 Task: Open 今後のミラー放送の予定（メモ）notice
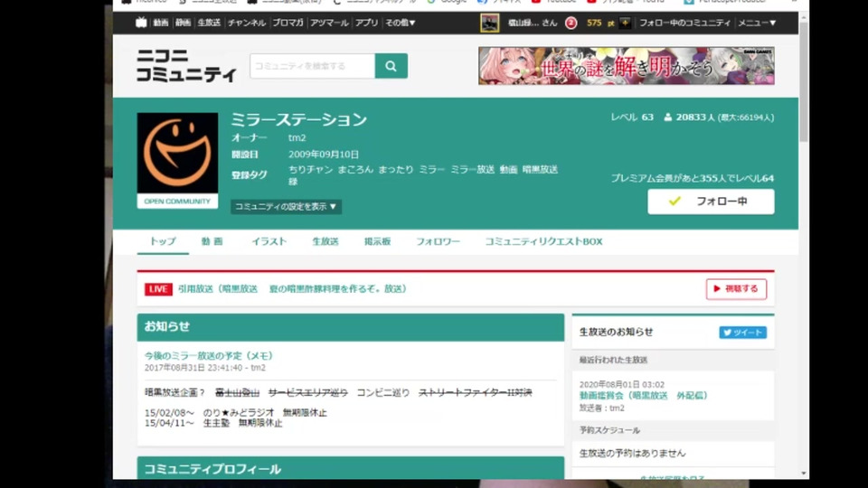209,356
